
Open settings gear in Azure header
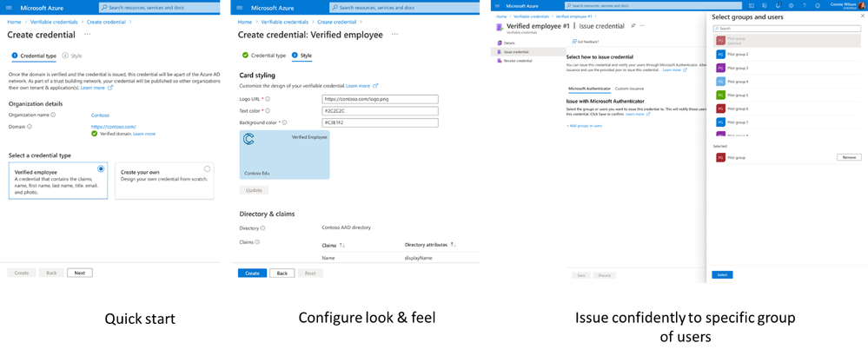791,5
